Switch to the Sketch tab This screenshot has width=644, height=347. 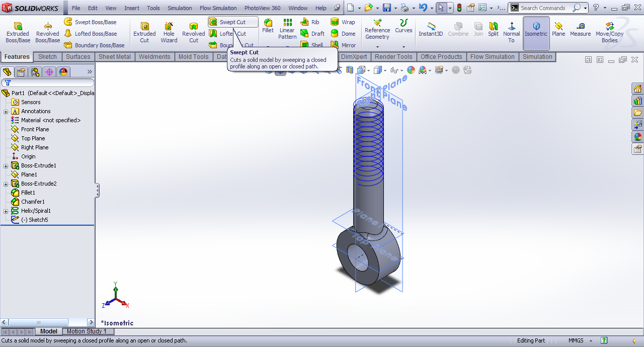(x=47, y=57)
